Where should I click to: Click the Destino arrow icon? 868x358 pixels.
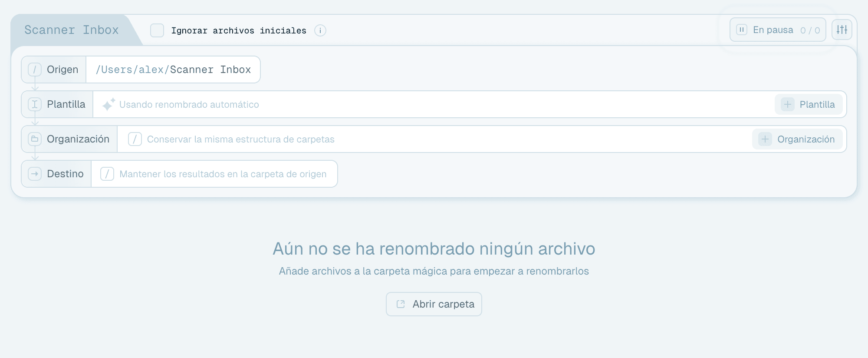pos(35,174)
